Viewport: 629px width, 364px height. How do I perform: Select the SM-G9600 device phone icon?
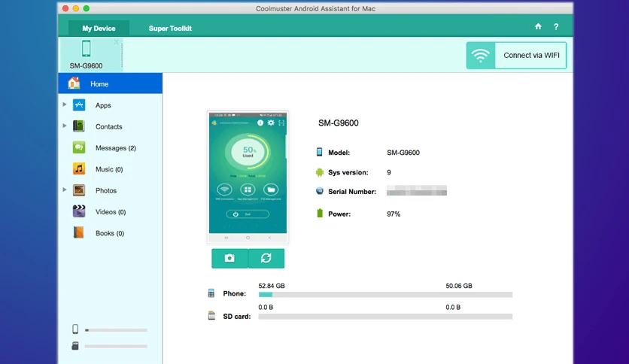pyautogui.click(x=87, y=48)
